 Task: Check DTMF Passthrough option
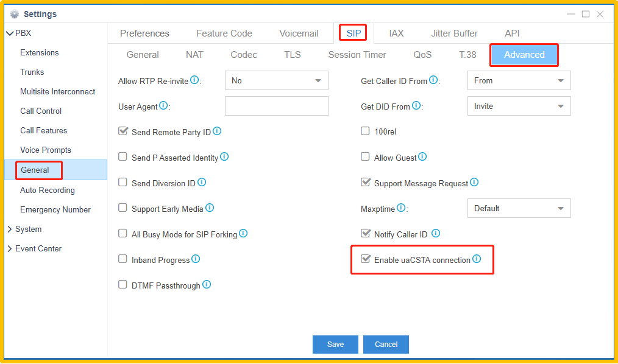(123, 284)
